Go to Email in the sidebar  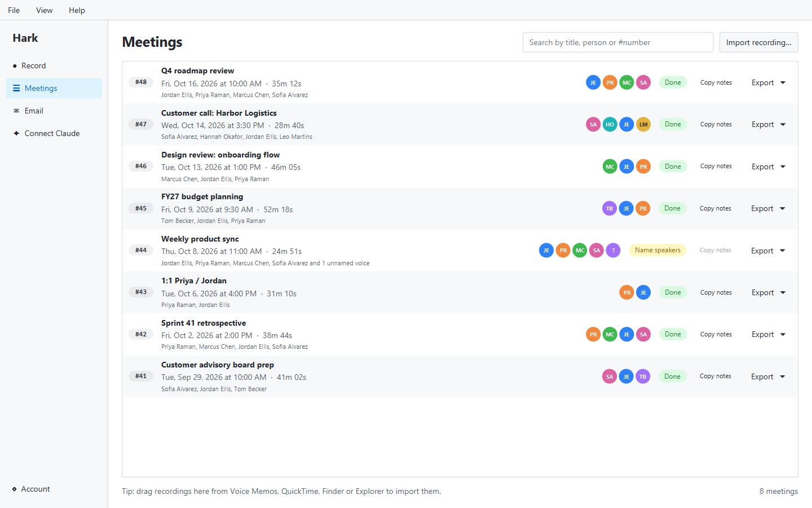pos(54,111)
